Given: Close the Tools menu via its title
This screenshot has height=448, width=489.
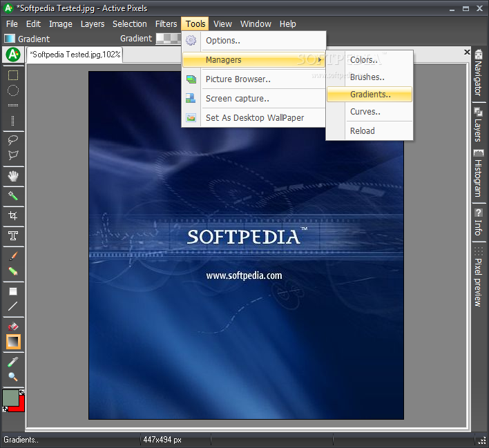Looking at the screenshot, I should point(195,24).
